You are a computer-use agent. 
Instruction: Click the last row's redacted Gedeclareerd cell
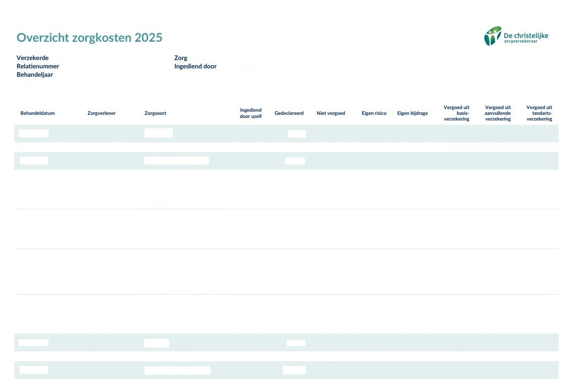click(294, 370)
